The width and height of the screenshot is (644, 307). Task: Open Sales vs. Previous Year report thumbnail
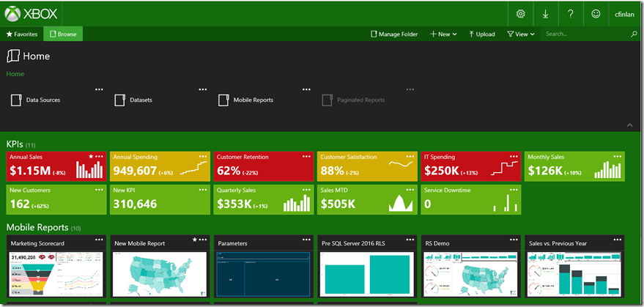574,274
